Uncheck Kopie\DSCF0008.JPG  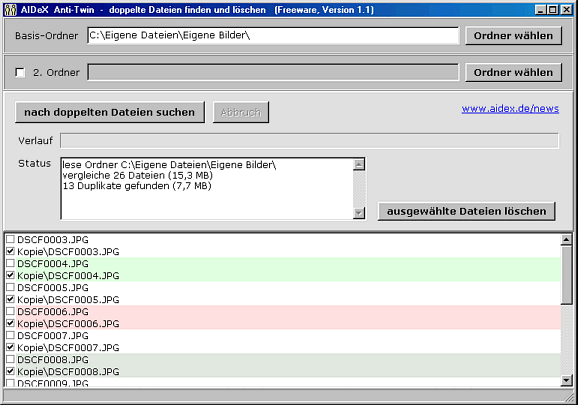pyautogui.click(x=10, y=371)
